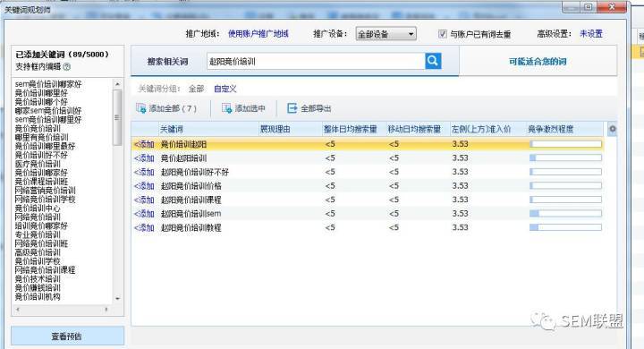Viewport: 644px width, 349px height.
Task: Open the 全部设备 device dropdown
Action: coord(386,34)
